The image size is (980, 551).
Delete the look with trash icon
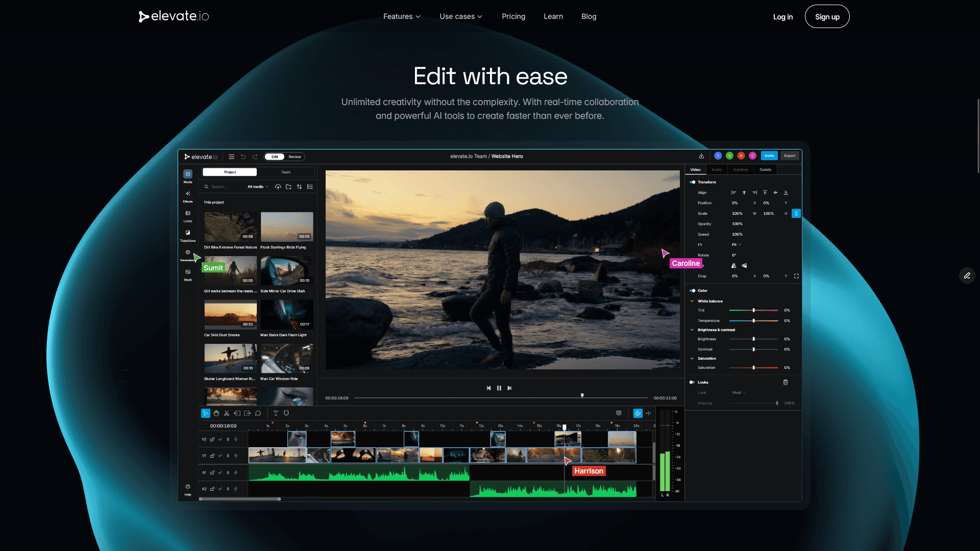(x=786, y=382)
